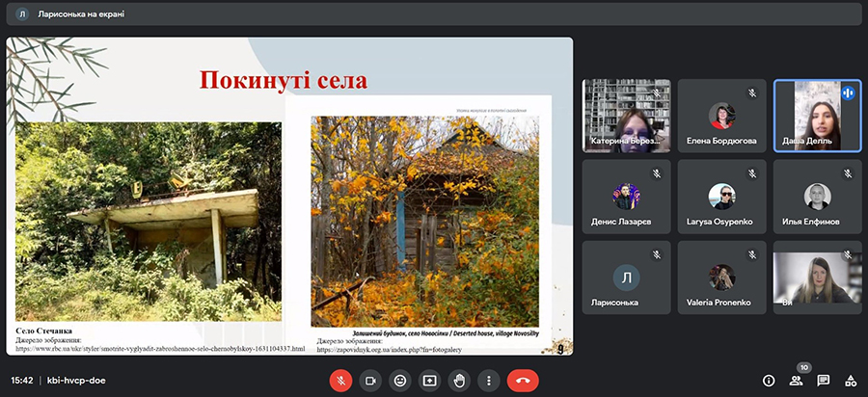
Task: Open the activities shapes icon
Action: 851,381
